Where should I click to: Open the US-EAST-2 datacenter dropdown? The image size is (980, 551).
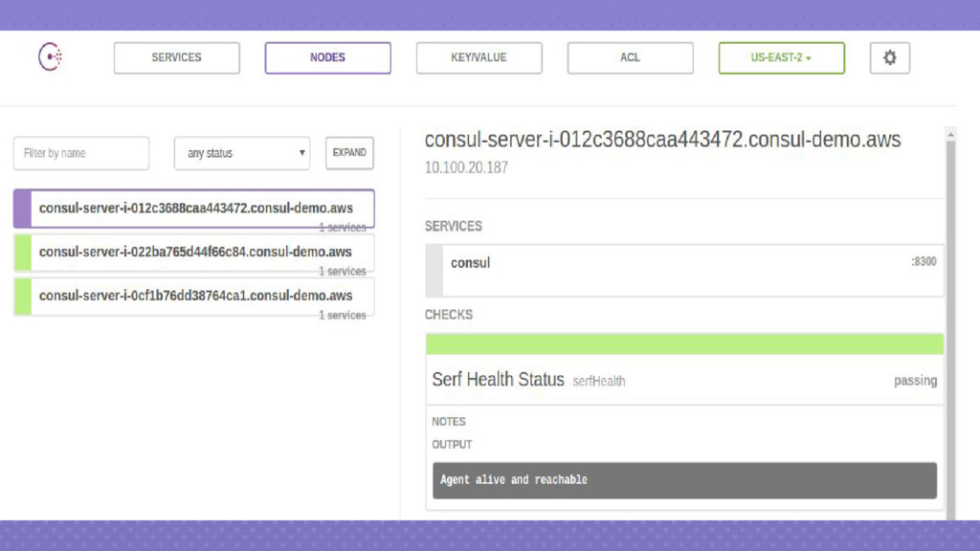point(781,57)
